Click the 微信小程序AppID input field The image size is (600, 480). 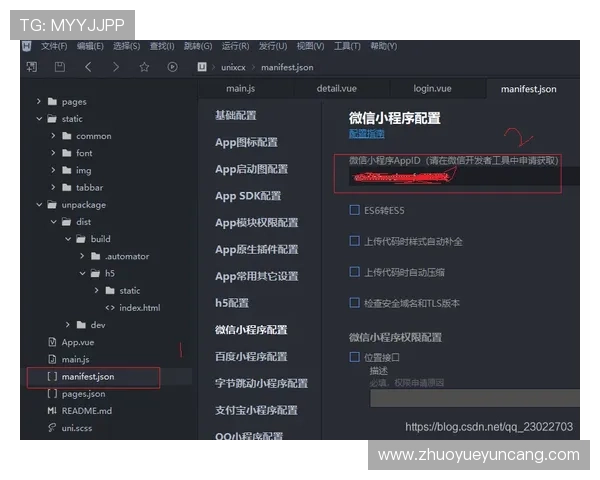(464, 177)
